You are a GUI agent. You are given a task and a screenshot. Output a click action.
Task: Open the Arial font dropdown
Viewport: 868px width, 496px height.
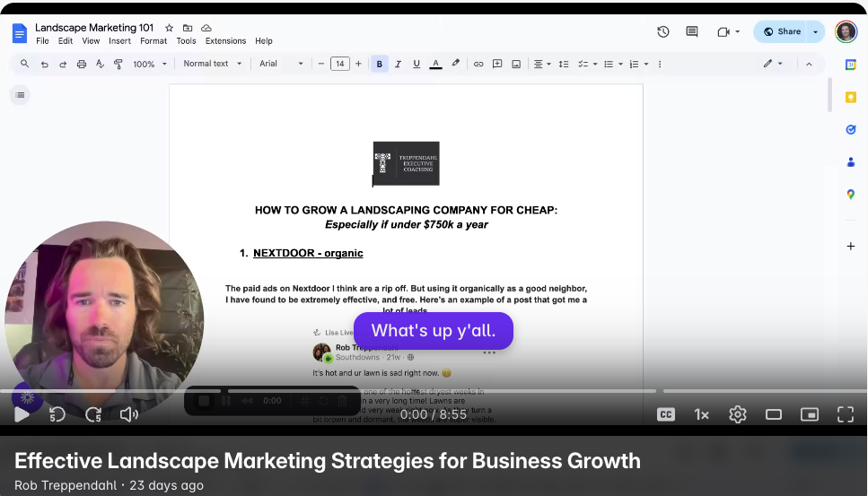[x=281, y=64]
